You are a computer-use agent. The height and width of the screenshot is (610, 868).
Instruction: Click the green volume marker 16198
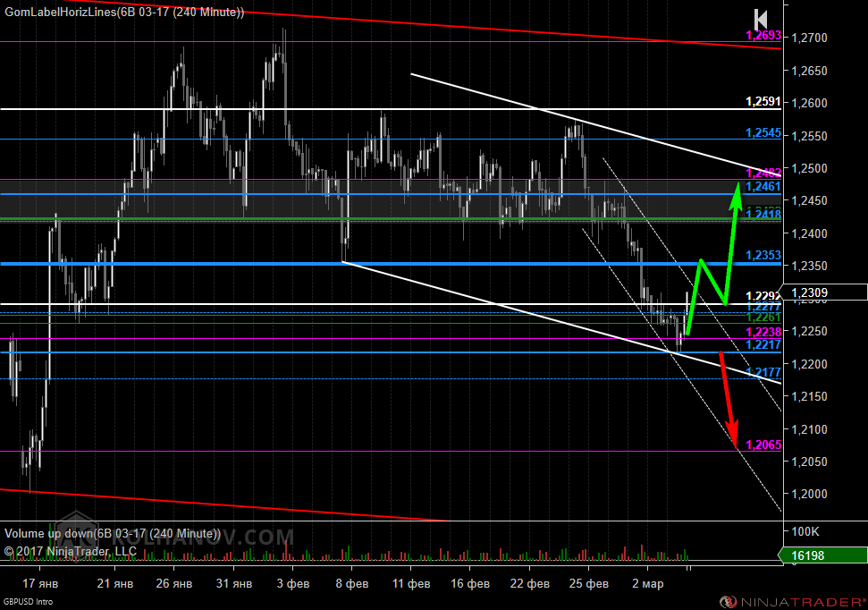tap(823, 555)
